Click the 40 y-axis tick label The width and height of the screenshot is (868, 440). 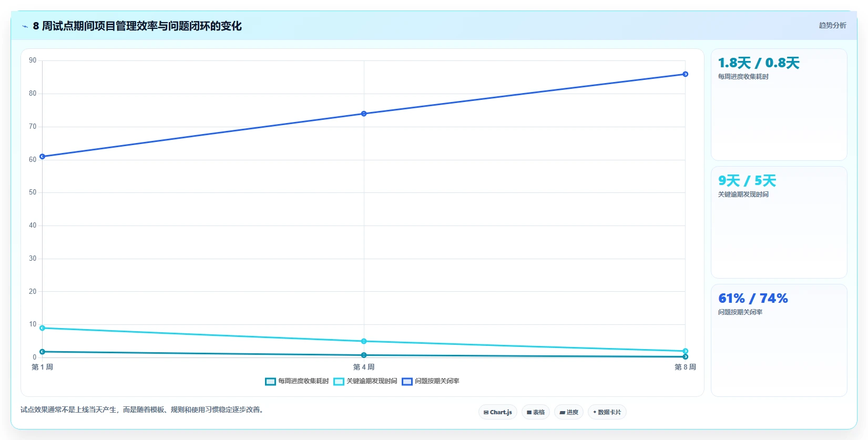[x=33, y=226]
